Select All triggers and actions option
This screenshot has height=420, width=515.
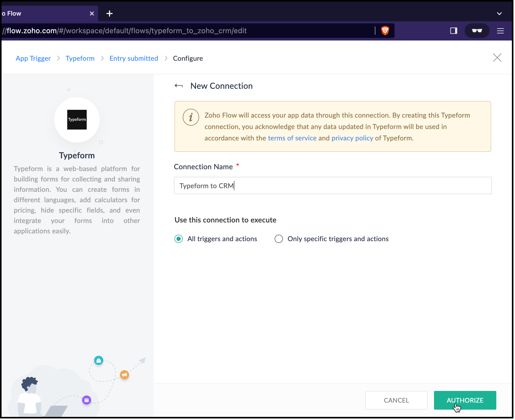pyautogui.click(x=179, y=239)
